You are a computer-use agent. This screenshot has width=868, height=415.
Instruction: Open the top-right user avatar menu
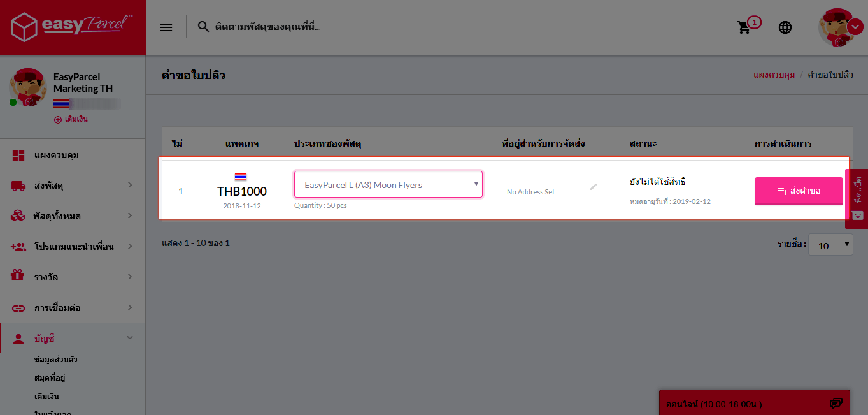840,27
